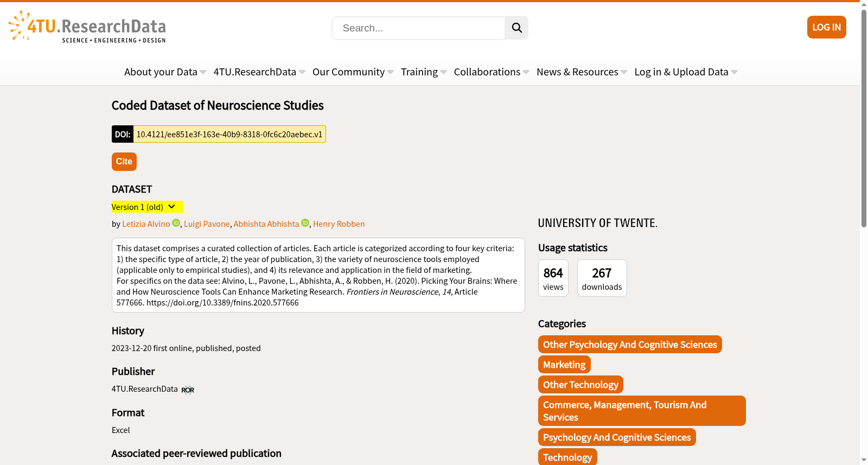868x465 pixels.
Task: Open author Abhishta Abhishta's page
Action: 266,224
